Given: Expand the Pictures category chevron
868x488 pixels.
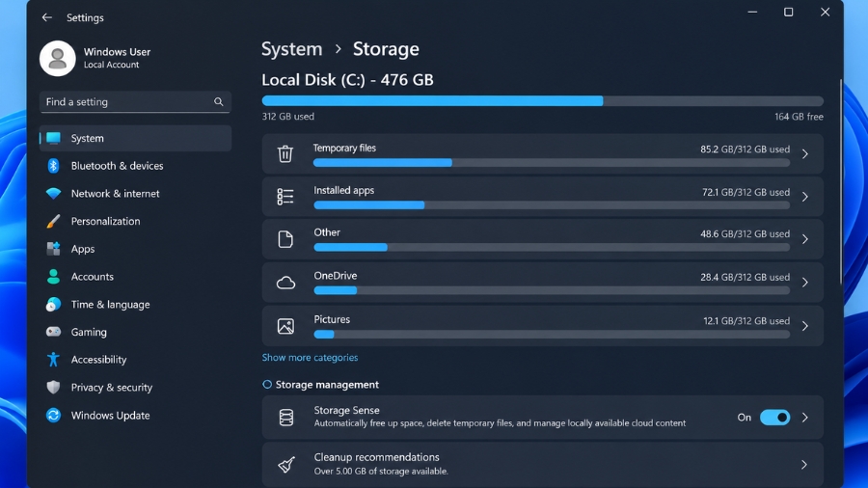Looking at the screenshot, I should click(805, 326).
